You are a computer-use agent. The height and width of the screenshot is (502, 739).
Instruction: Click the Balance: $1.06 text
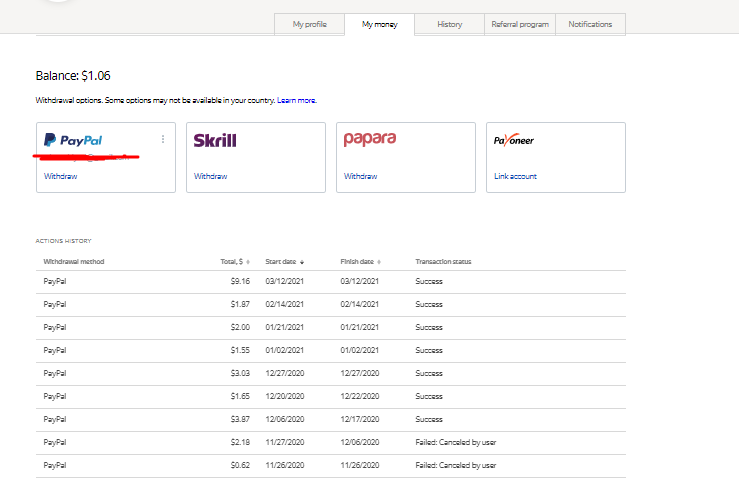tap(73, 76)
